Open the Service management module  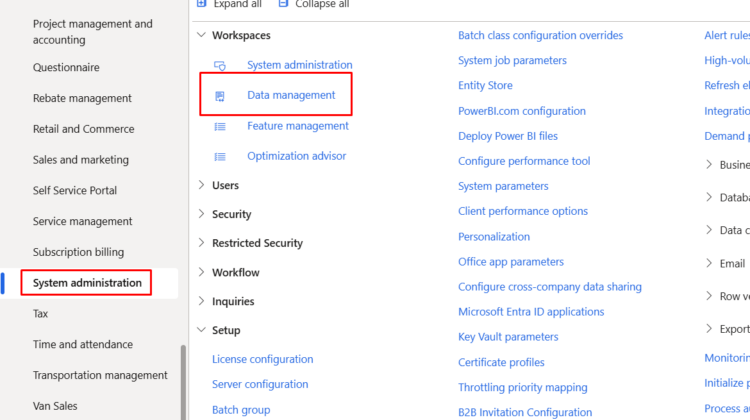click(x=82, y=221)
